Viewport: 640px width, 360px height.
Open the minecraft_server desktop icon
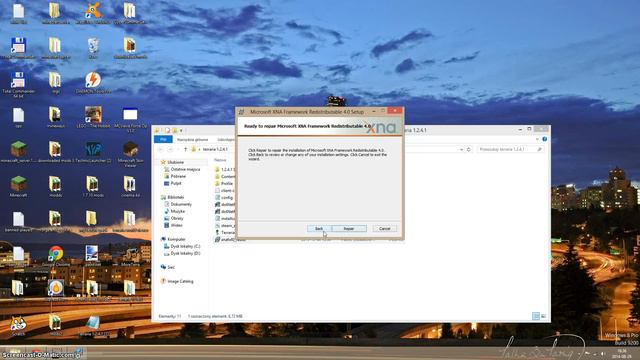(x=18, y=152)
